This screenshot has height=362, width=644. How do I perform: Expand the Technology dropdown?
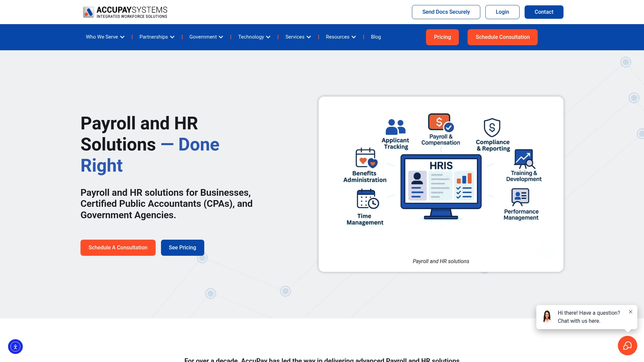(x=254, y=37)
